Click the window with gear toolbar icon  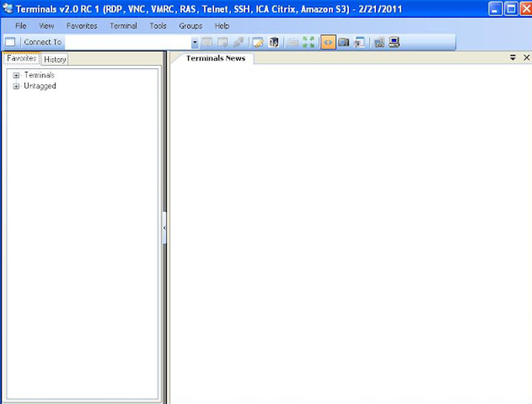click(359, 43)
